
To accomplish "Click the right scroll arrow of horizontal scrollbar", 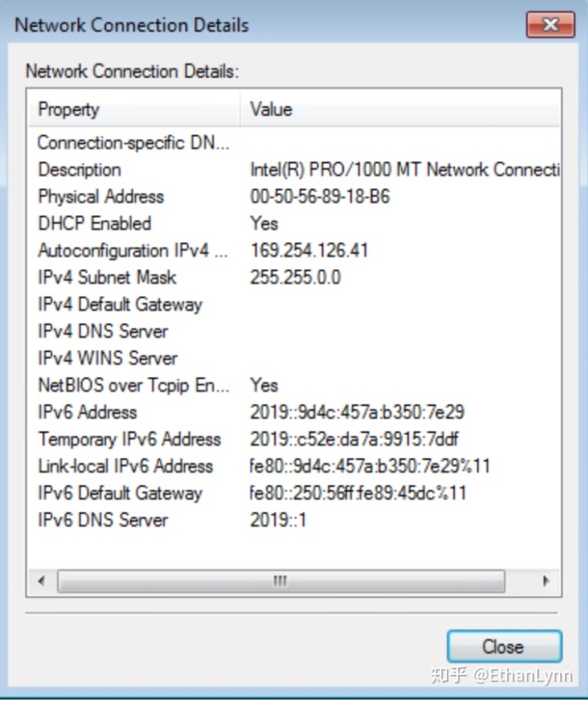I will click(x=546, y=581).
